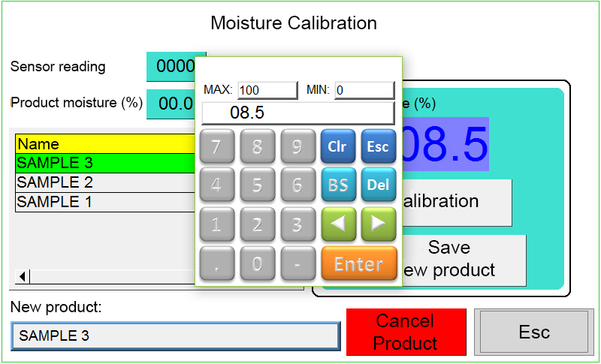
Task: Click the gray Esc button
Action: [534, 332]
